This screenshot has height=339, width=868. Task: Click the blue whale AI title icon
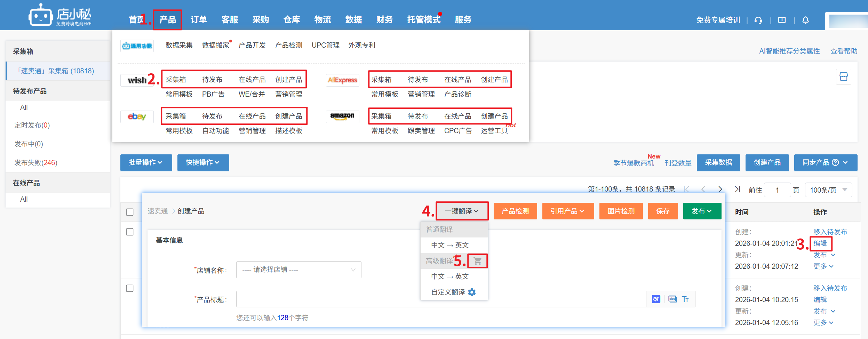[656, 299]
